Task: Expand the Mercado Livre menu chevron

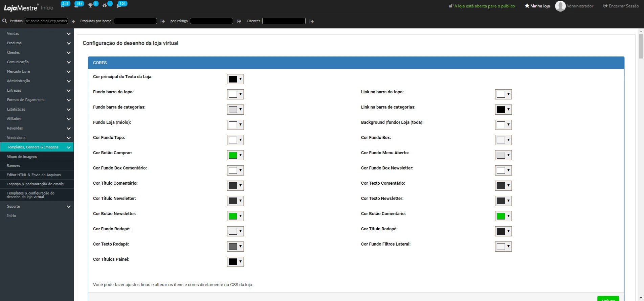Action: 69,72
